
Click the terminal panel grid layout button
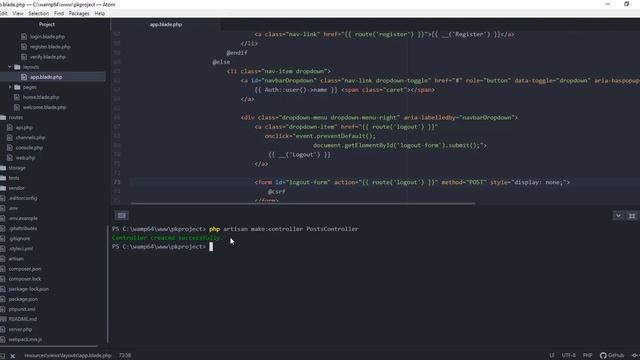click(x=632, y=216)
